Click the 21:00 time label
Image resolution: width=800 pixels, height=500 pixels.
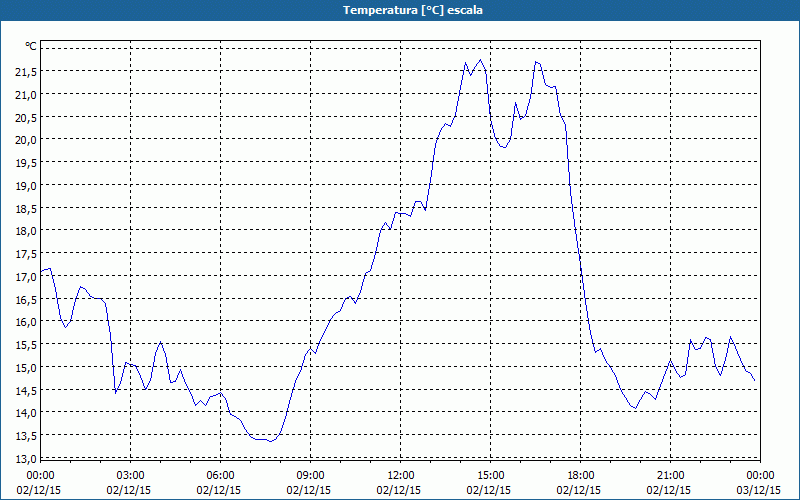click(670, 476)
